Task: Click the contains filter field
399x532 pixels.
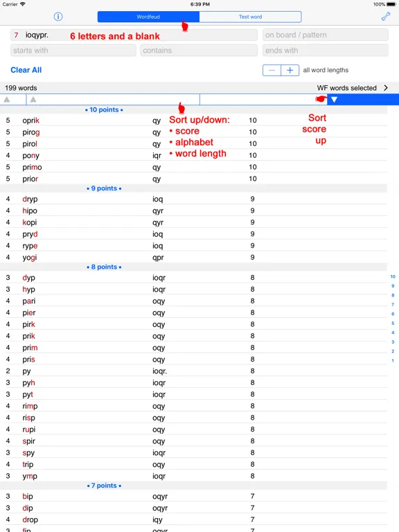Action: coord(199,51)
